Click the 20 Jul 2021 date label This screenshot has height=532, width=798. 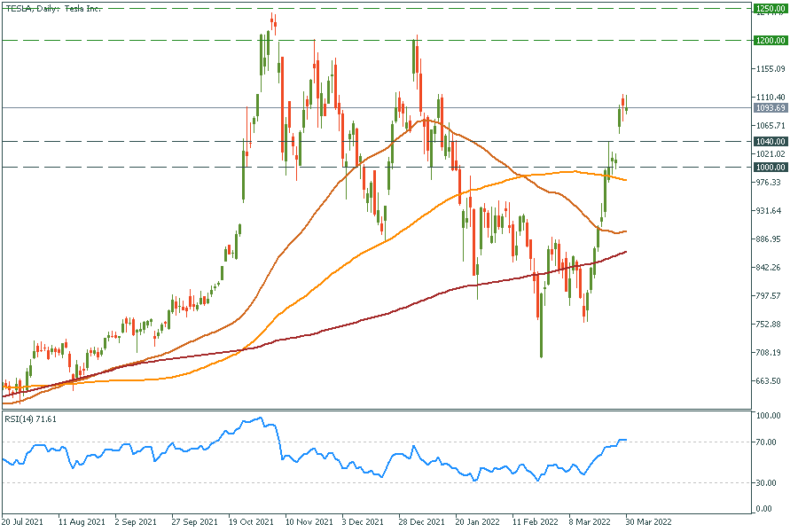(24, 523)
